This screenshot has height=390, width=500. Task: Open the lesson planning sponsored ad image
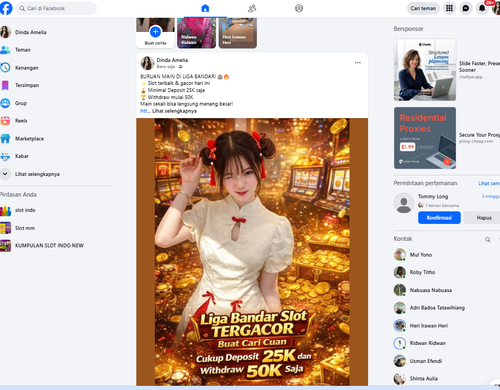(x=425, y=70)
